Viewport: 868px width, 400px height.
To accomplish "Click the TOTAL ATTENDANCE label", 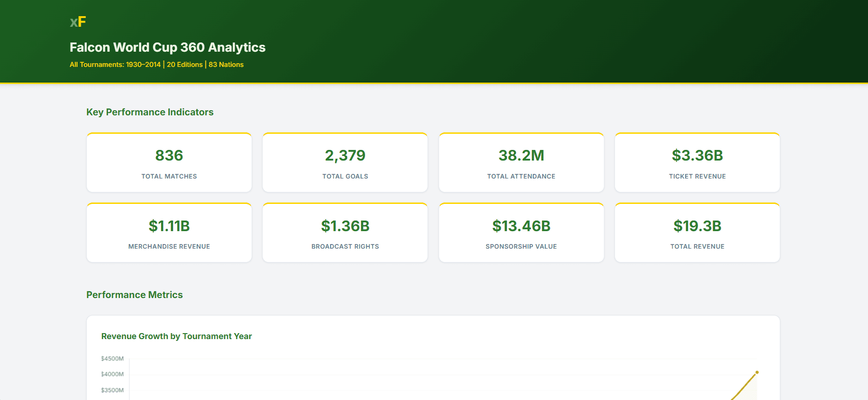I will pyautogui.click(x=521, y=176).
